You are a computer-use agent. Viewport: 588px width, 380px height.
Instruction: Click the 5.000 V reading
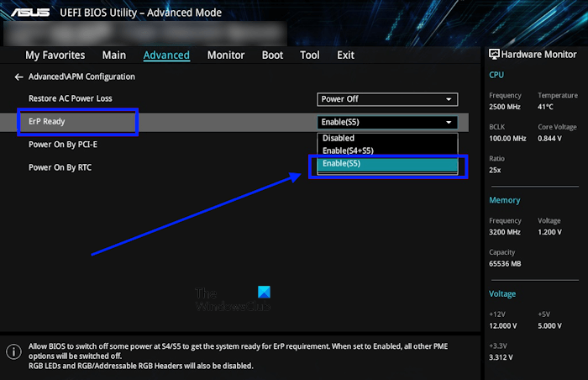pyautogui.click(x=549, y=326)
